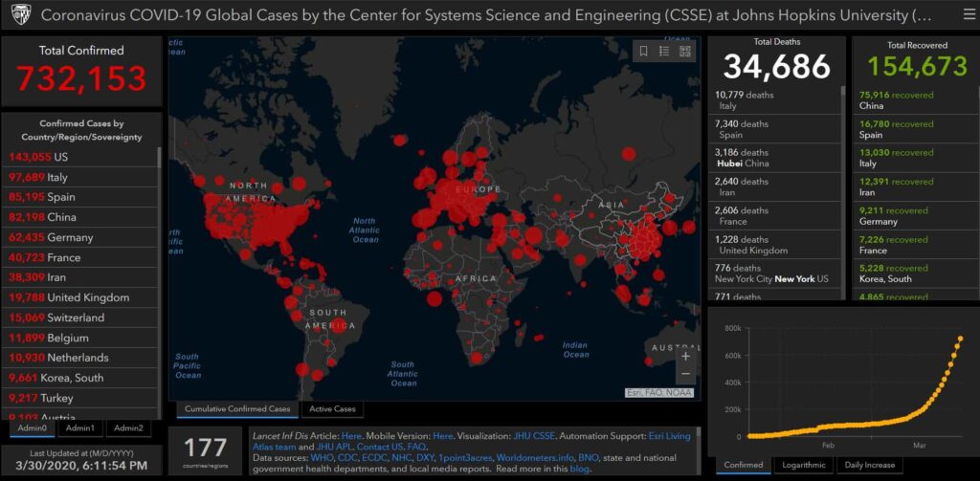Image resolution: width=980 pixels, height=481 pixels.
Task: Open the hamburger menu in the header
Action: [960, 15]
